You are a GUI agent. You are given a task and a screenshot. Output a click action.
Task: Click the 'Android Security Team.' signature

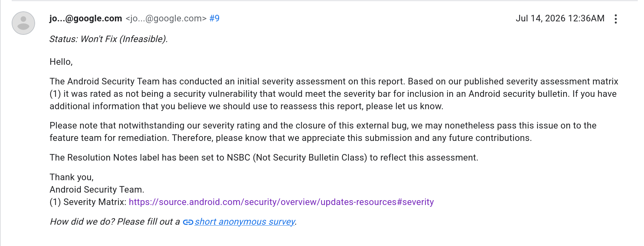pyautogui.click(x=97, y=189)
